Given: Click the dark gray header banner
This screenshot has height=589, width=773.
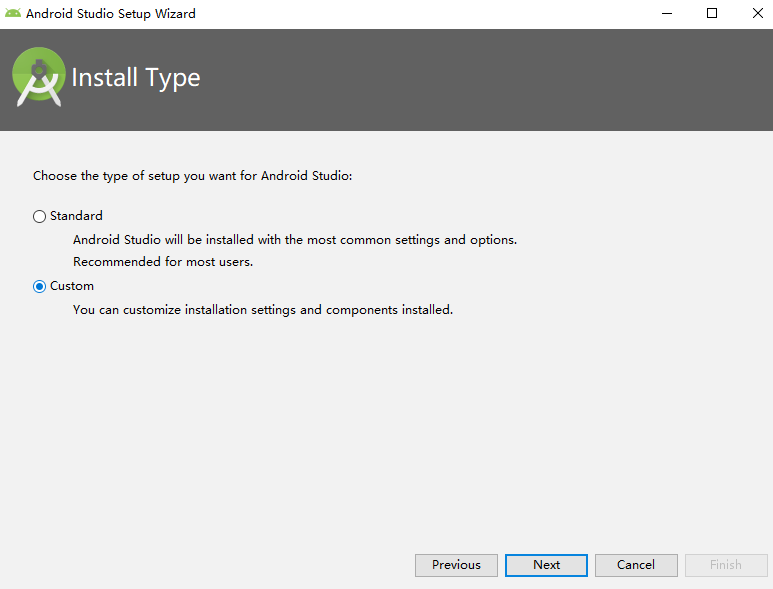Looking at the screenshot, I should [480, 80].
